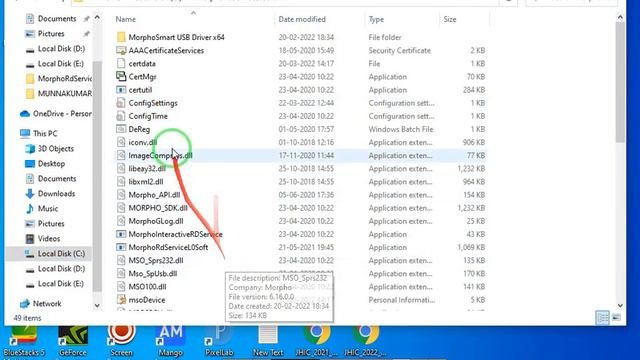Click the '49 items' status bar text

pos(27,318)
